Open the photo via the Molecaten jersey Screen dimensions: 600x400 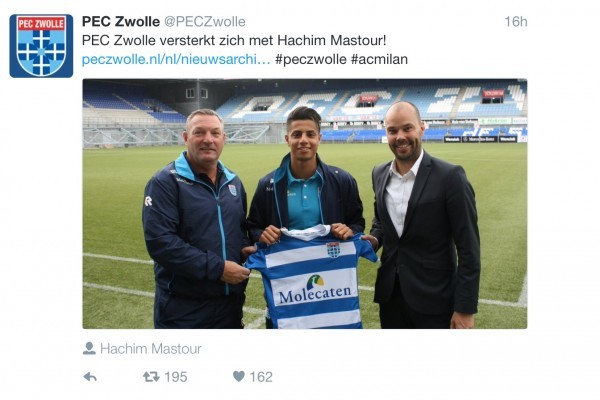tap(312, 279)
